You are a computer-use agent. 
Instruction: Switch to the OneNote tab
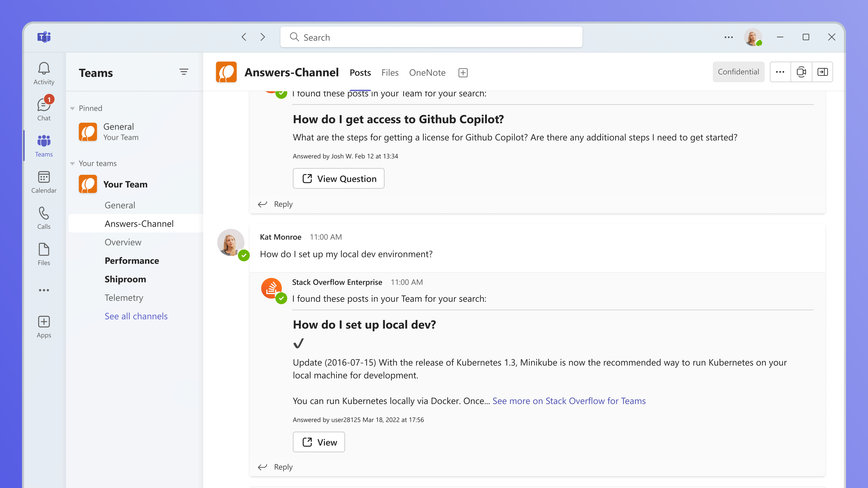coord(427,73)
